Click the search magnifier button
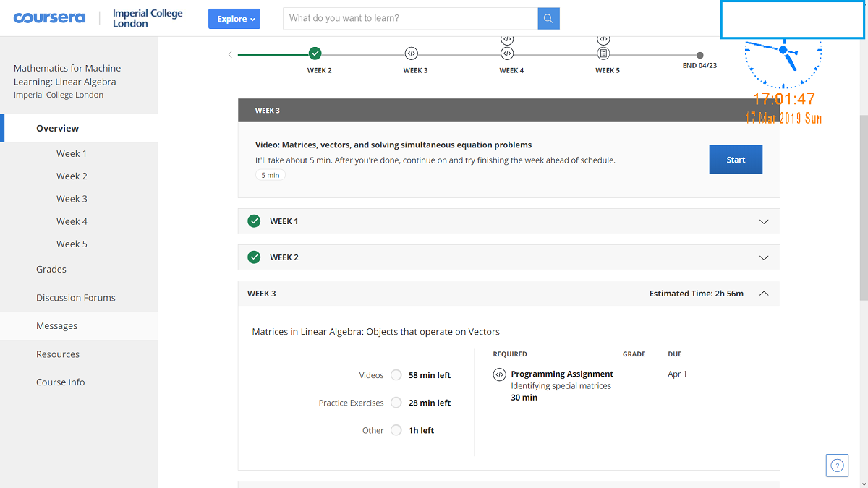Viewport: 868px width, 488px height. point(548,19)
